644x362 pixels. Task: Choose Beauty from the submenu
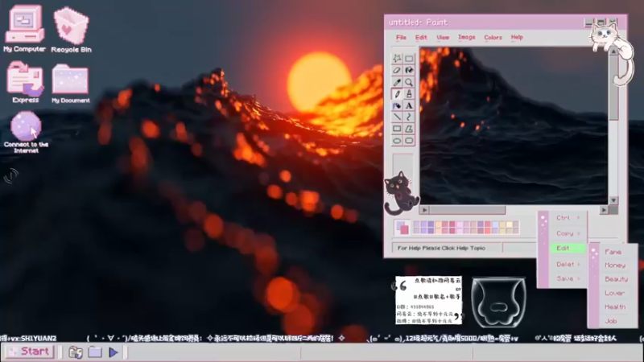coord(616,279)
